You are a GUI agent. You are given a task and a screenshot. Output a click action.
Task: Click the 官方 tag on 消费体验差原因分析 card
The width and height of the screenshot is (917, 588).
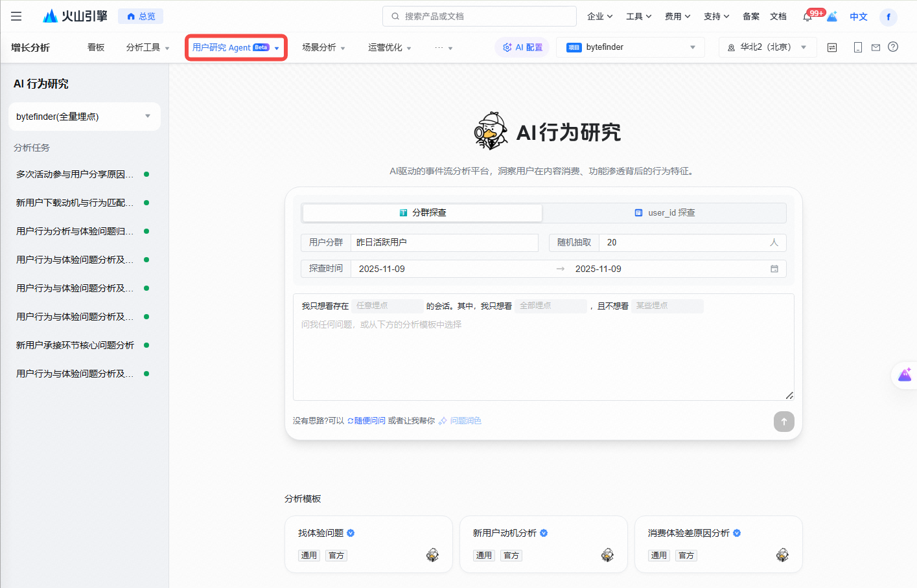686,556
